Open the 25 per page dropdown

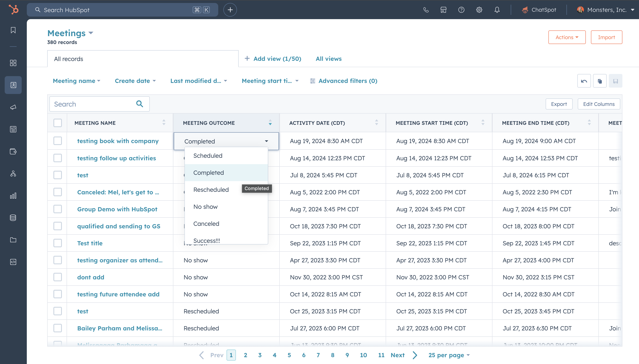click(x=449, y=355)
